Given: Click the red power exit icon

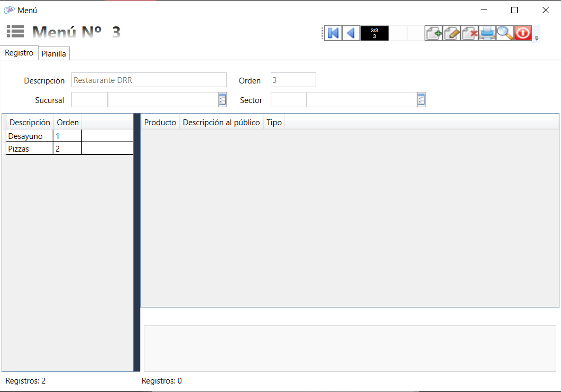Looking at the screenshot, I should coord(522,33).
